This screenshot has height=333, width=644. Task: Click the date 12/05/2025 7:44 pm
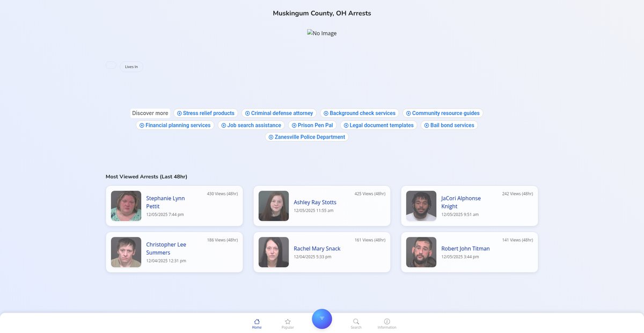[165, 215]
